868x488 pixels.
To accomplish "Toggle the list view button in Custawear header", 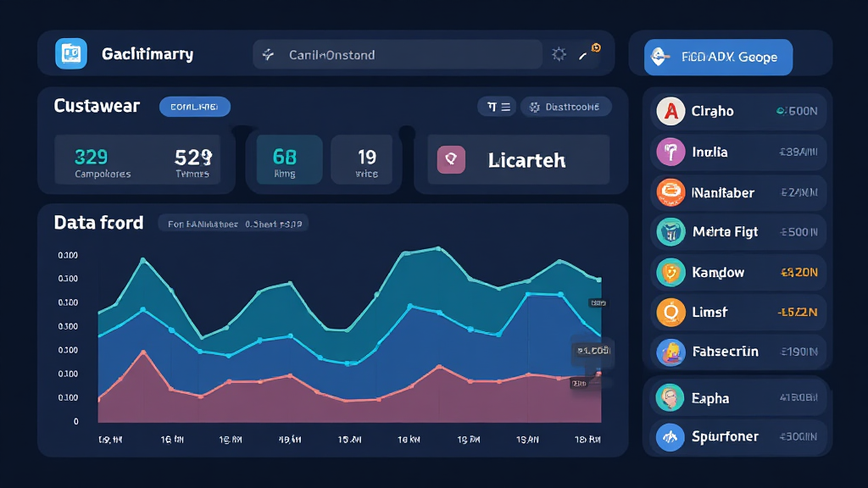I will pyautogui.click(x=497, y=107).
